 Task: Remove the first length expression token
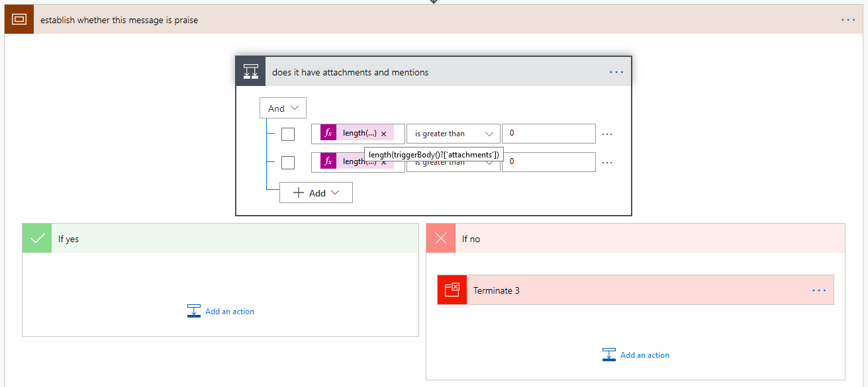(383, 134)
